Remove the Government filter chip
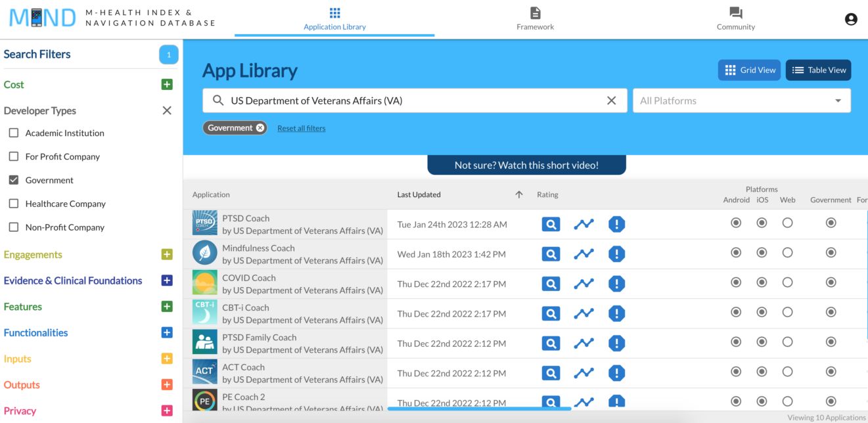 tap(260, 128)
